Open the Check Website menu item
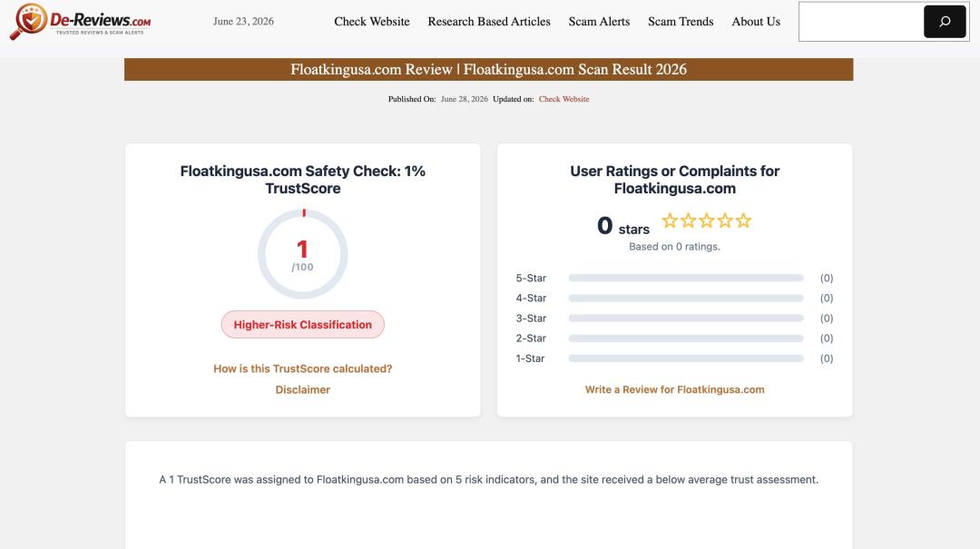 (372, 21)
